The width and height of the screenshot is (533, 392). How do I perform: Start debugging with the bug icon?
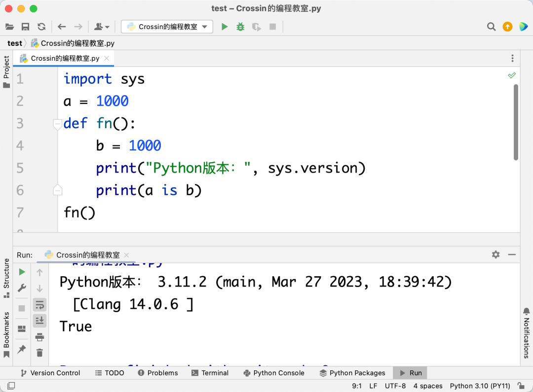point(240,27)
